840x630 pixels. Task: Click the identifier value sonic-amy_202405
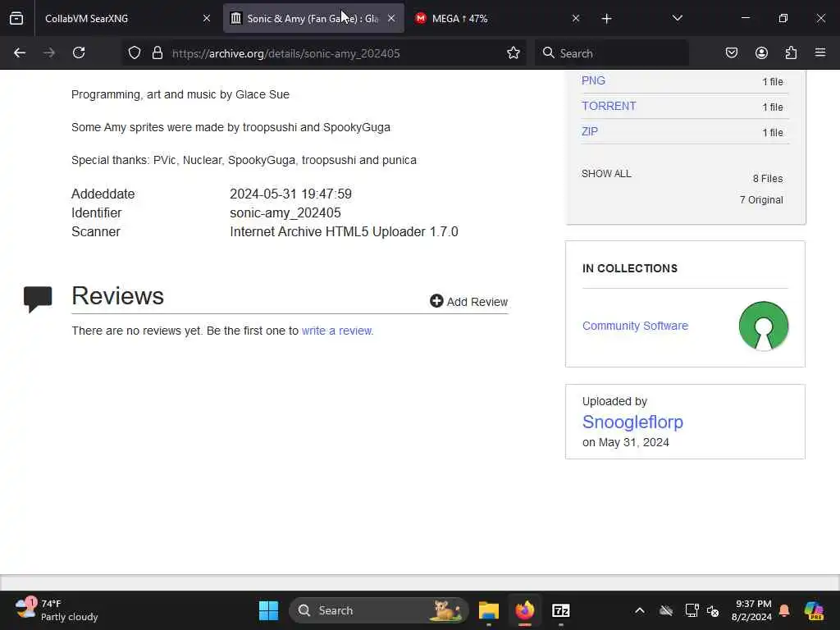tap(285, 212)
